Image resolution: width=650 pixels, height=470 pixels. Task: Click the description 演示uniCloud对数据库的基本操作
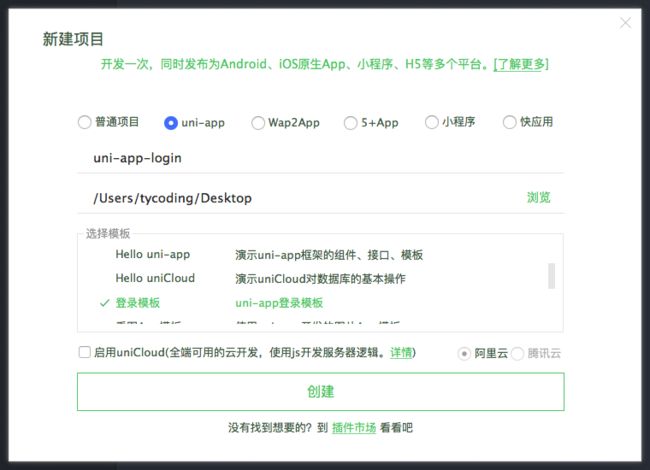(x=320, y=279)
